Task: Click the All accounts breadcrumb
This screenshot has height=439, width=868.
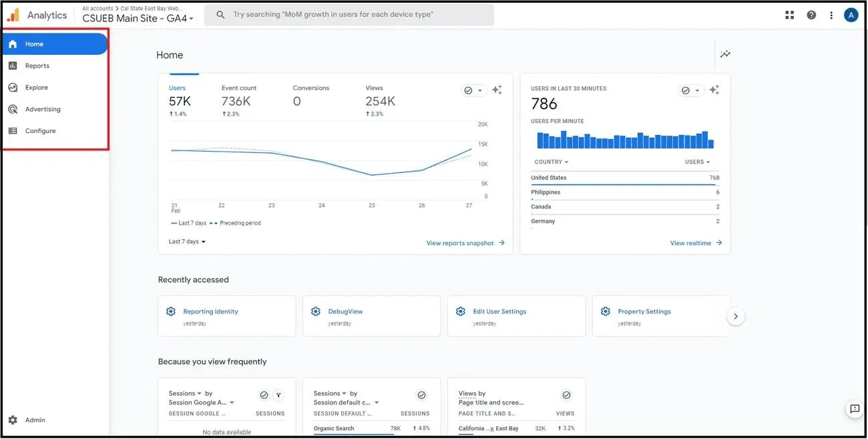Action: (x=97, y=9)
